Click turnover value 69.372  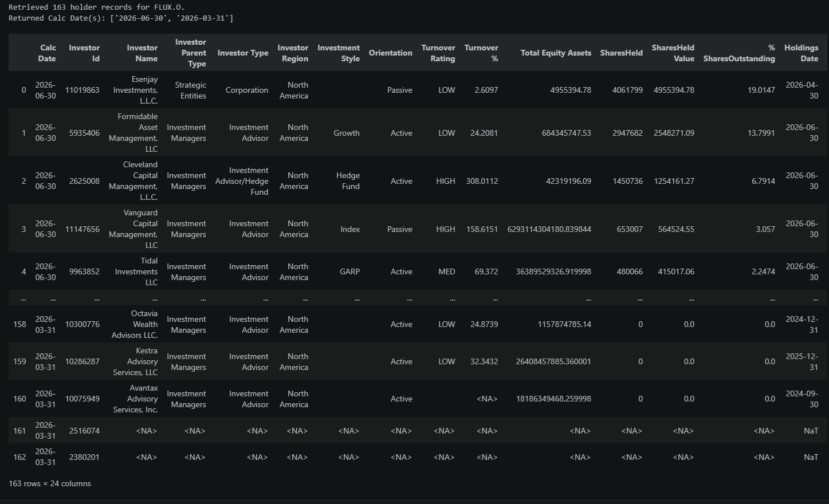486,271
